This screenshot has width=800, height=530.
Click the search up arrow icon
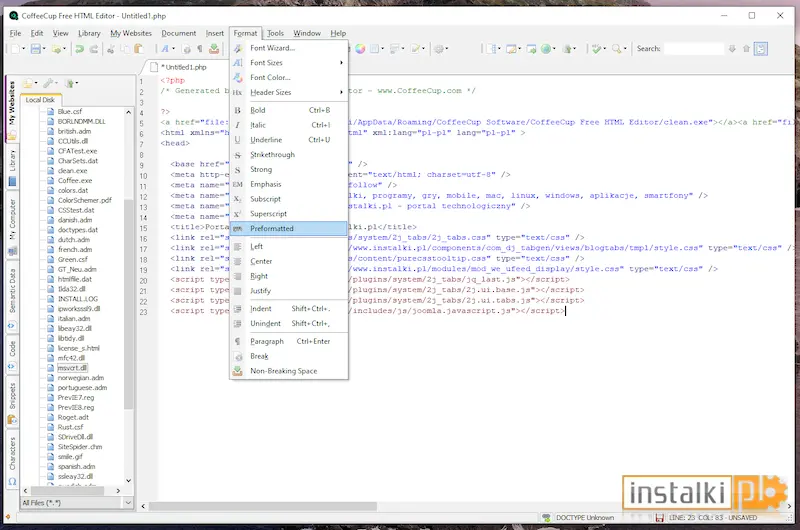tap(746, 49)
